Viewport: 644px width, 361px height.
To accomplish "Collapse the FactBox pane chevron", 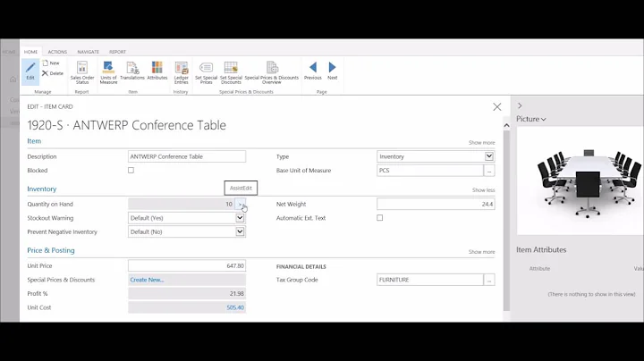I will (x=520, y=105).
